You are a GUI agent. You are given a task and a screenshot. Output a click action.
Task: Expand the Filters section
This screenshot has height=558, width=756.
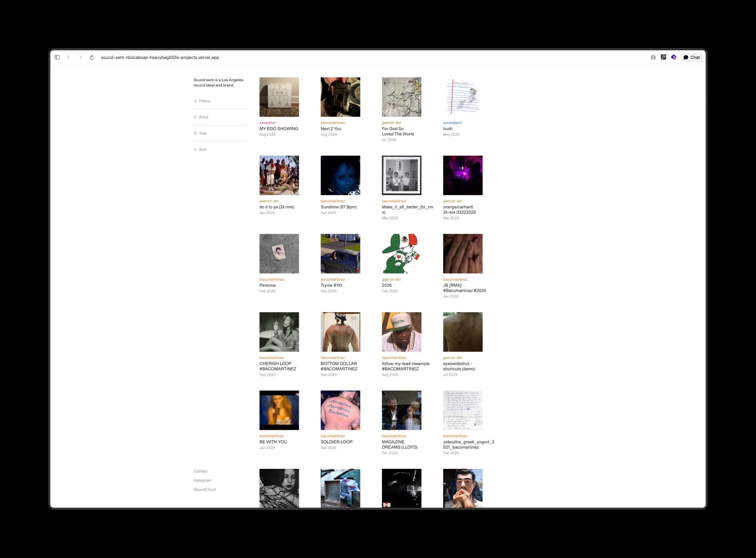pyautogui.click(x=220, y=101)
